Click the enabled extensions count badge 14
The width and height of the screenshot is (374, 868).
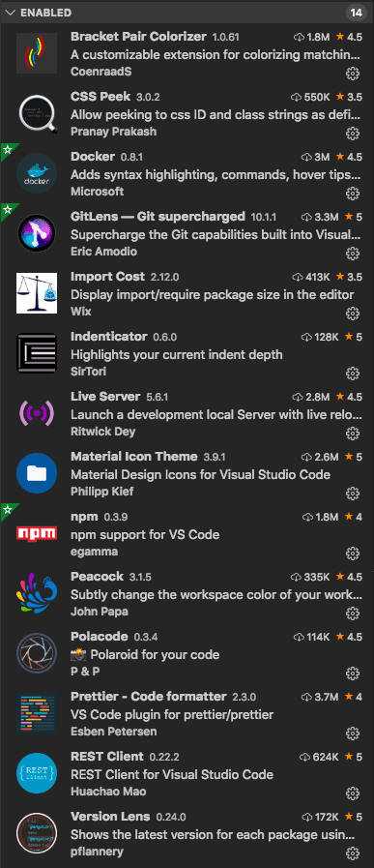click(x=356, y=13)
